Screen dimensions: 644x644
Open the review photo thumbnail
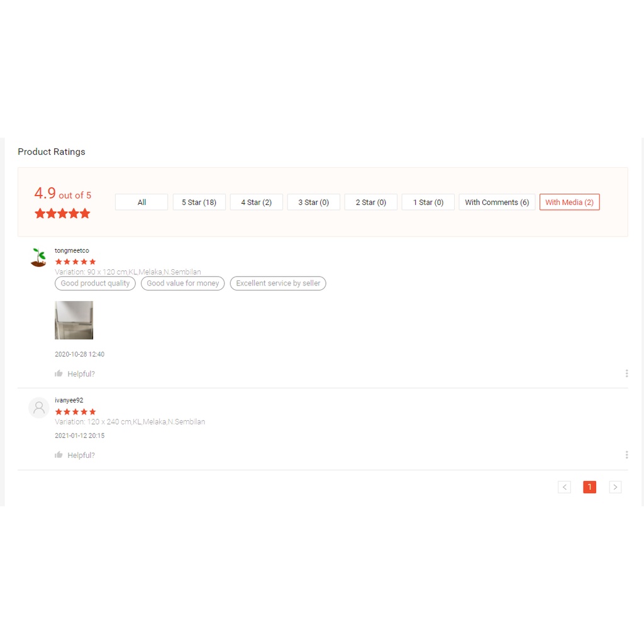74,320
